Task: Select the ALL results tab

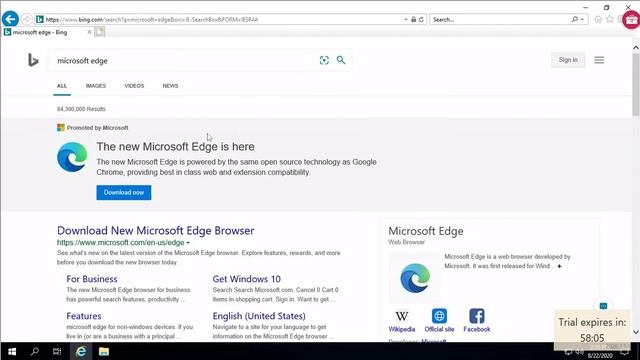Action: coord(62,86)
